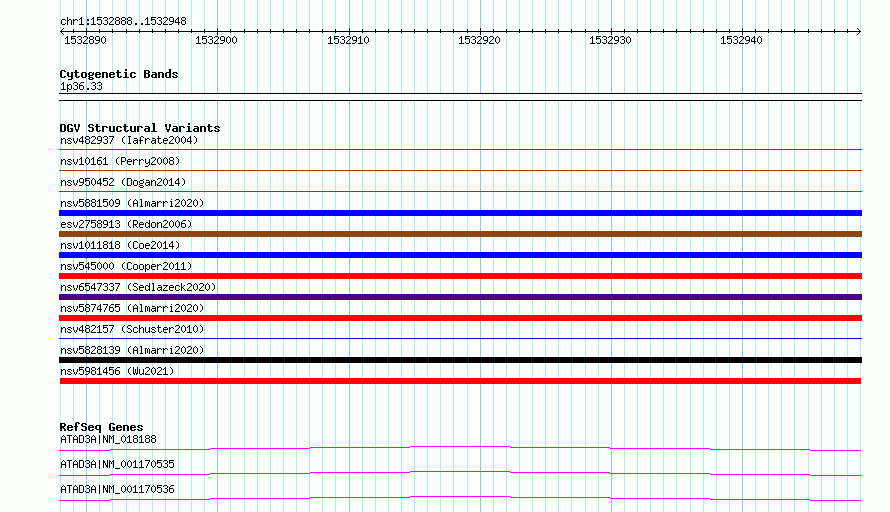Click the purple bar under nsv6547337
Screen dimensions: 890x512
pos(460,297)
